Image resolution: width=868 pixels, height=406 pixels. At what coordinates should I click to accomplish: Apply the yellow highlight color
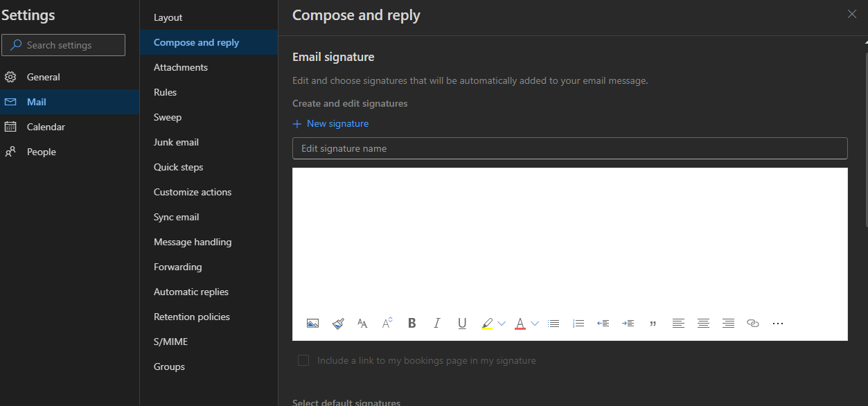click(x=487, y=324)
